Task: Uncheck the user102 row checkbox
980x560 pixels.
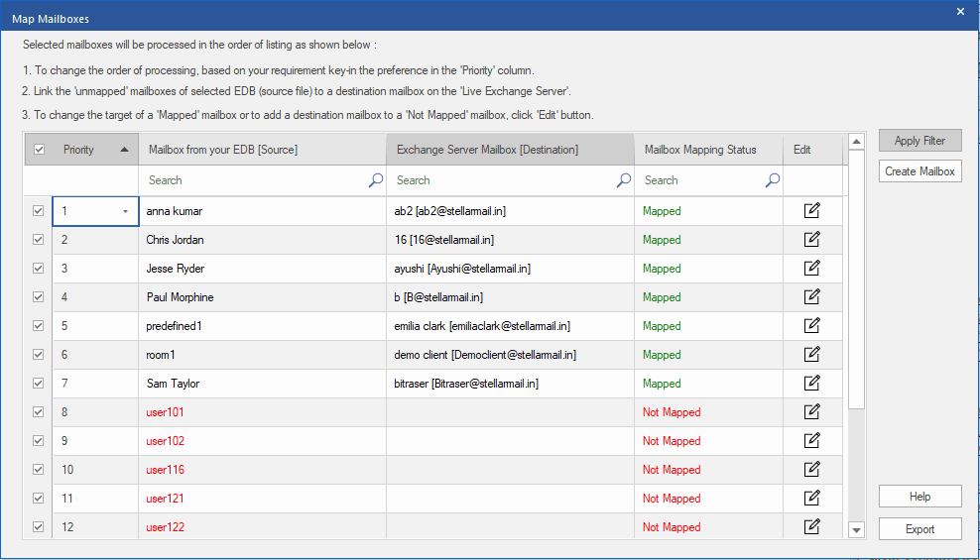Action: click(38, 441)
